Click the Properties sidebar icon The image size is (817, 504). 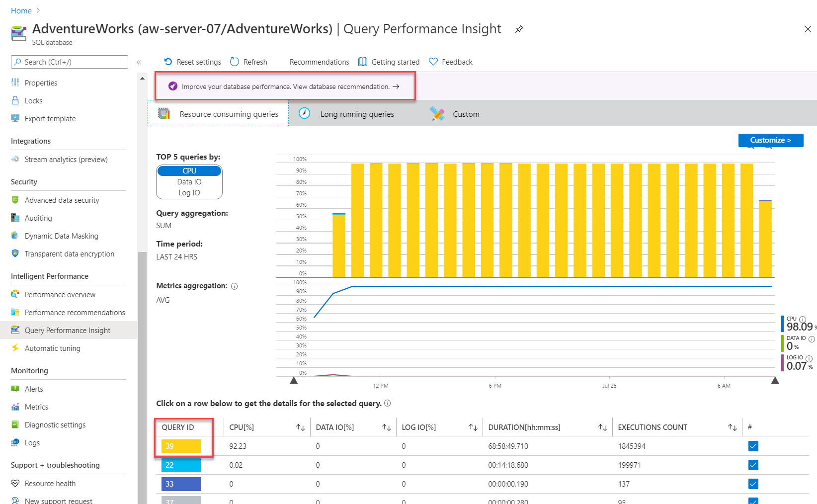point(15,83)
